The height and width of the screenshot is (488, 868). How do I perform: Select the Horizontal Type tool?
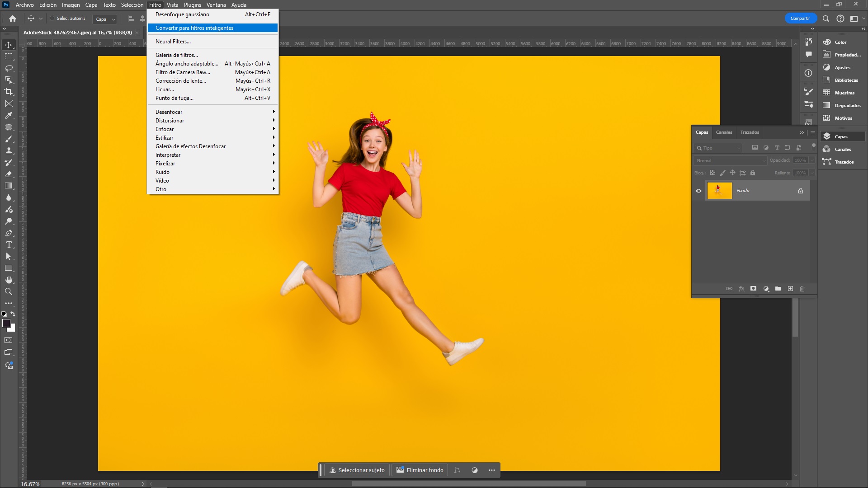tap(9, 245)
